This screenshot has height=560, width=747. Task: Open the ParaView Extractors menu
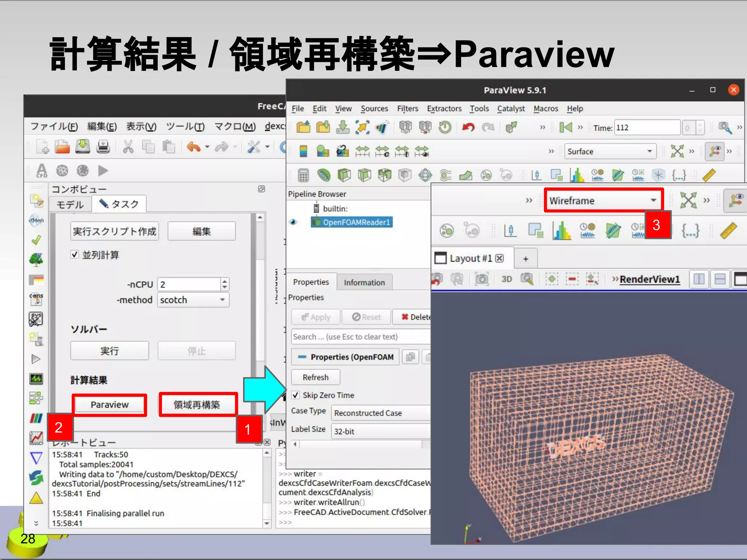pos(444,109)
